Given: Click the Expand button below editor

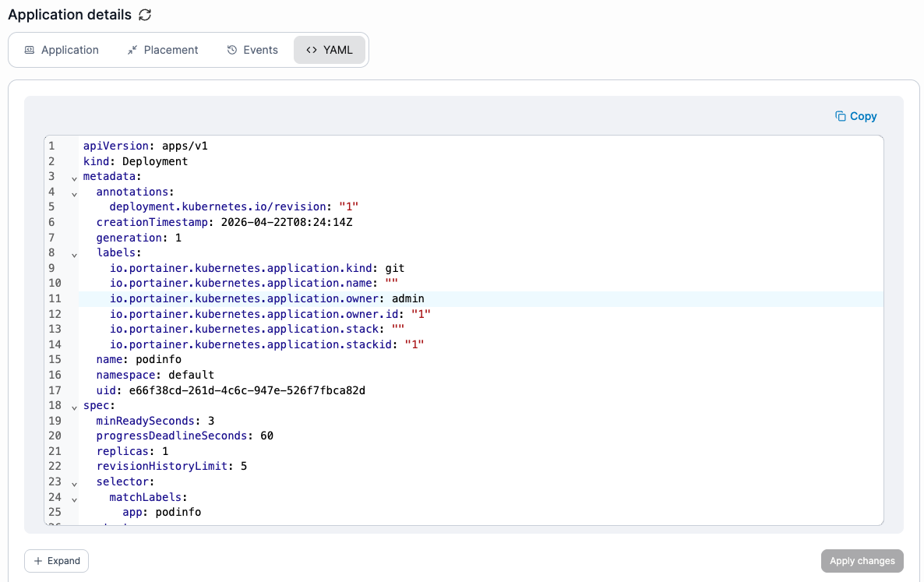Looking at the screenshot, I should click(57, 561).
